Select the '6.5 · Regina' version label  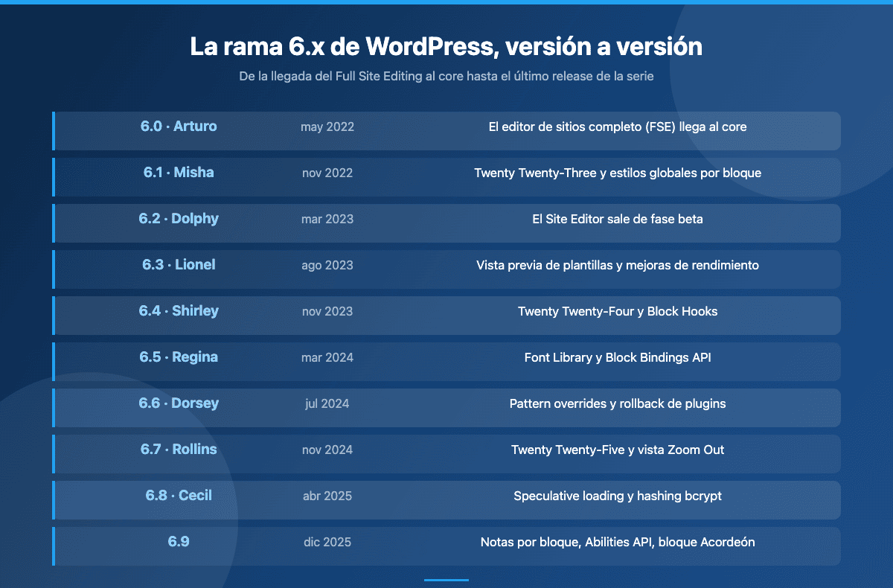[x=179, y=357]
